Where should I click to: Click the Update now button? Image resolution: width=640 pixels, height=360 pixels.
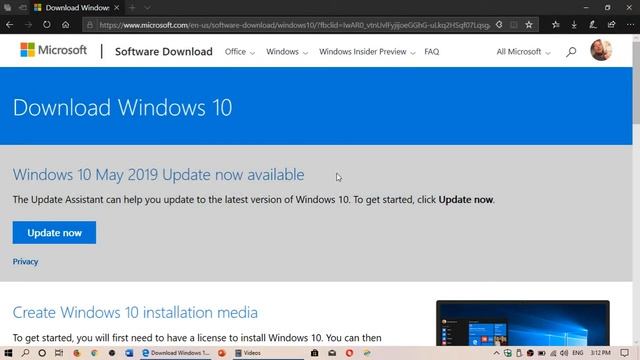[54, 233]
